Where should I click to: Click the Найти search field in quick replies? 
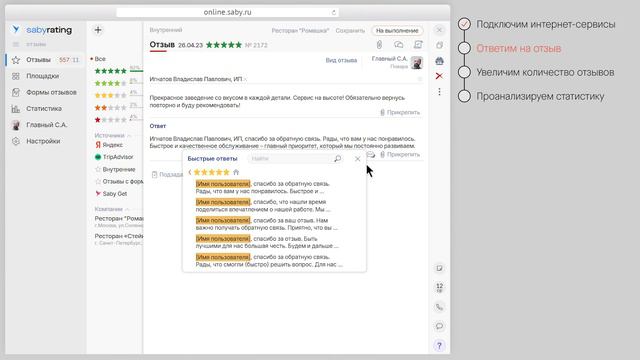pyautogui.click(x=289, y=159)
